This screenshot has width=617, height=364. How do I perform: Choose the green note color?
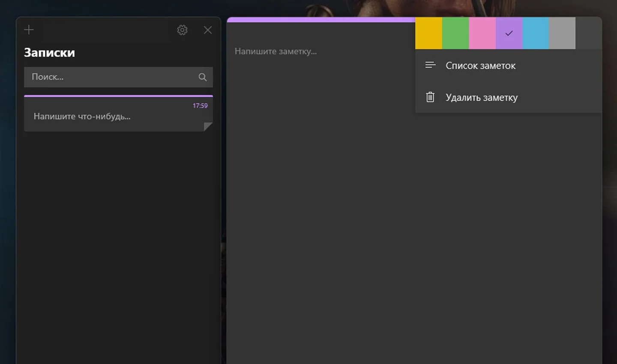[455, 33]
